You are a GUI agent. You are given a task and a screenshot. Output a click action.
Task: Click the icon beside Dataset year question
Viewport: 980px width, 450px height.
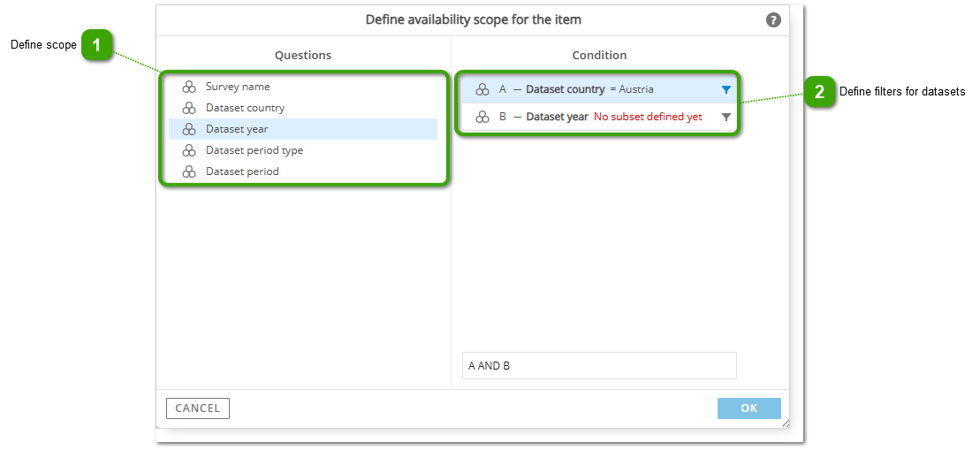coord(189,129)
